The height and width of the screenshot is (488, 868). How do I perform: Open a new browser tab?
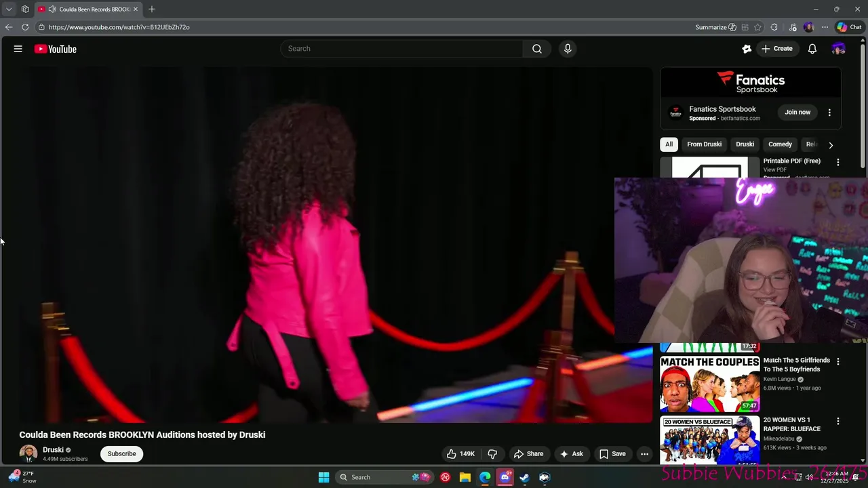point(152,9)
